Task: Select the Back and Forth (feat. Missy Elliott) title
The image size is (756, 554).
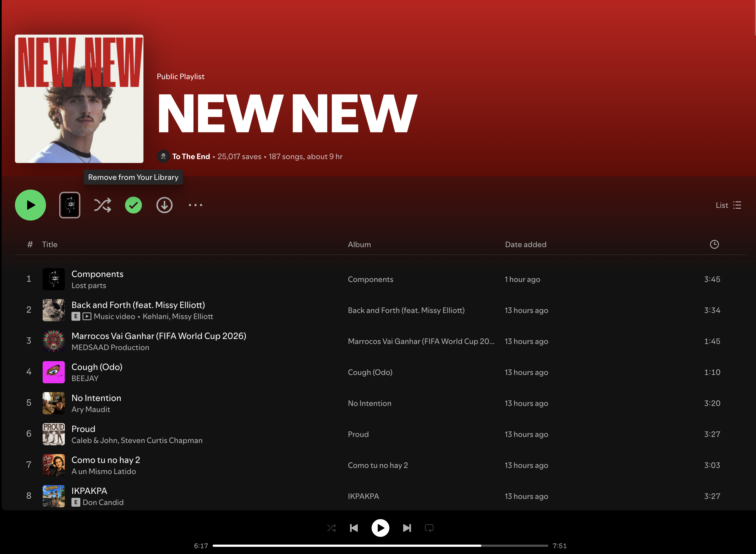Action: click(138, 305)
